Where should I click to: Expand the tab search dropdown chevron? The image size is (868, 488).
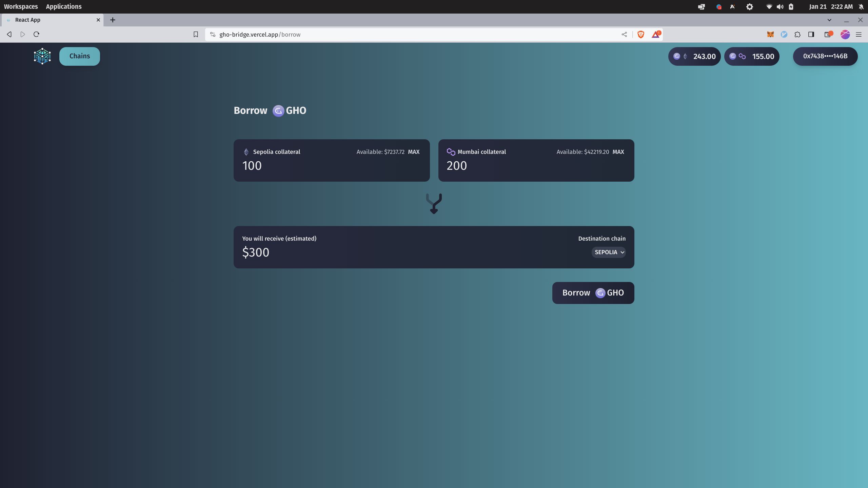(x=829, y=20)
